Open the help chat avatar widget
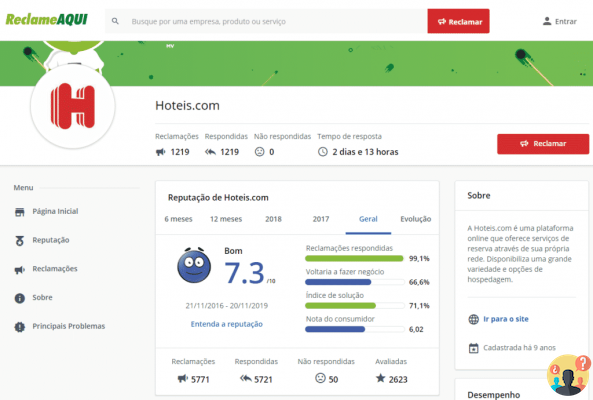Viewport: 593px width, 400px height. click(x=568, y=375)
